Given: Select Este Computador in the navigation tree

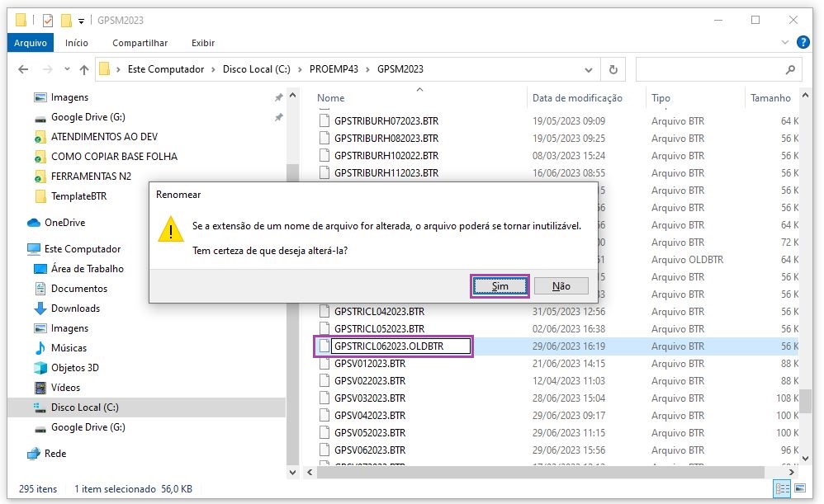Looking at the screenshot, I should point(83,249).
